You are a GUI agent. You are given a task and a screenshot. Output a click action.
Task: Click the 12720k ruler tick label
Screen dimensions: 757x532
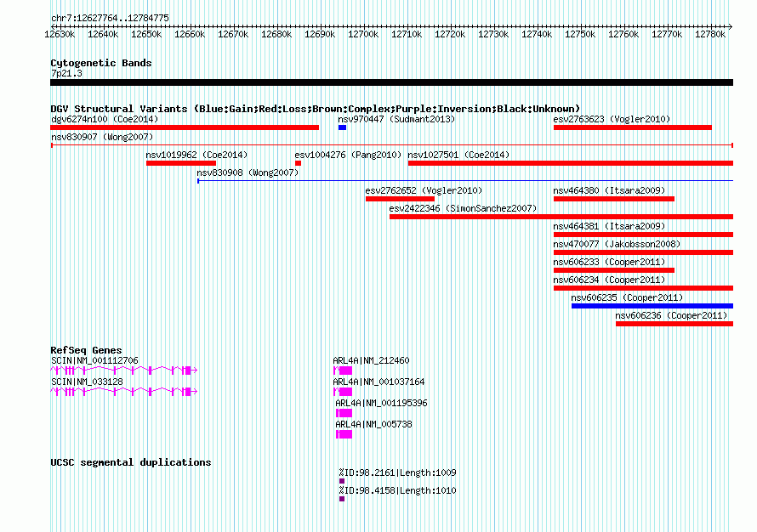click(450, 34)
